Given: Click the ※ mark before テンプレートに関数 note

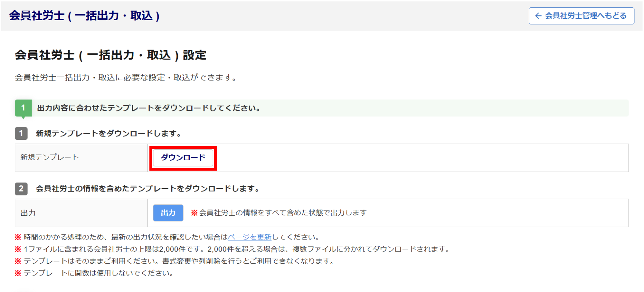Looking at the screenshot, I should [18, 273].
